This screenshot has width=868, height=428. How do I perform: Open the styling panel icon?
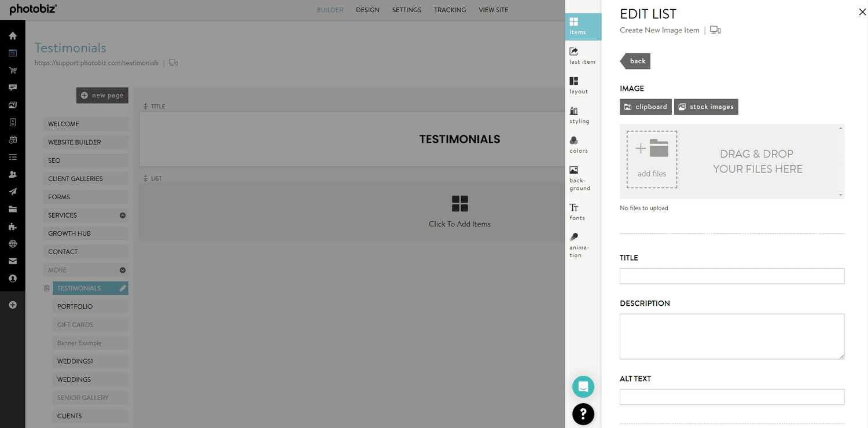(578, 115)
